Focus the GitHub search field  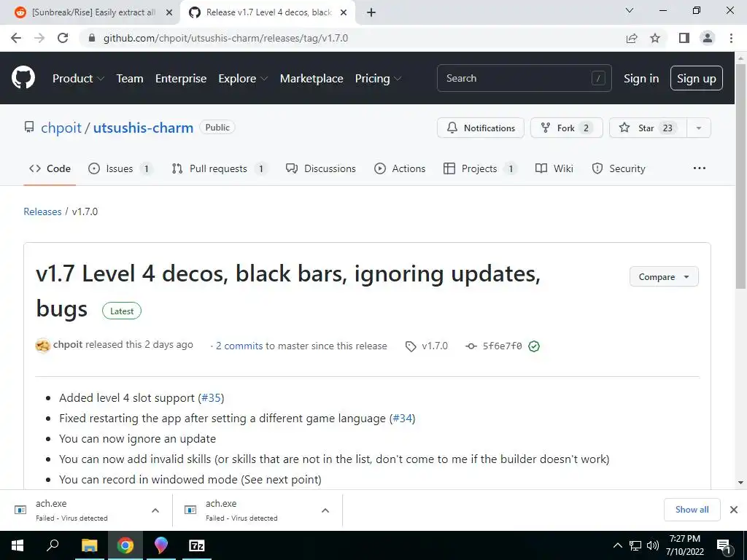point(524,78)
